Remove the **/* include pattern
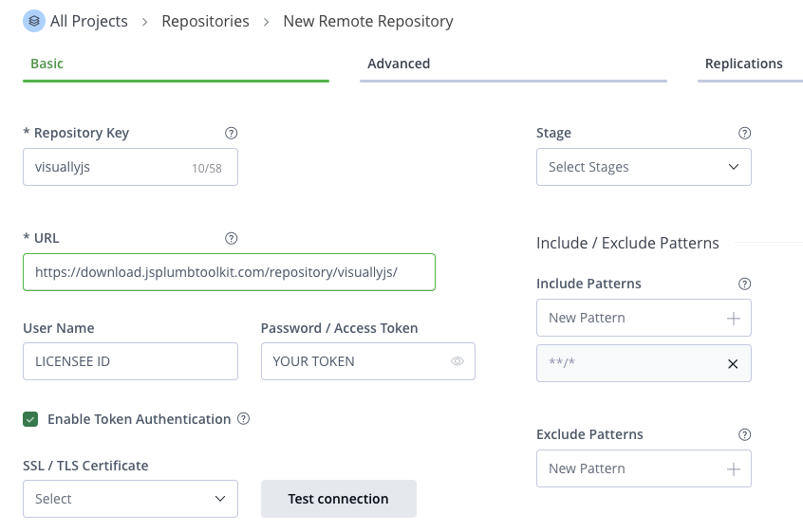803x532 pixels. 733,364
